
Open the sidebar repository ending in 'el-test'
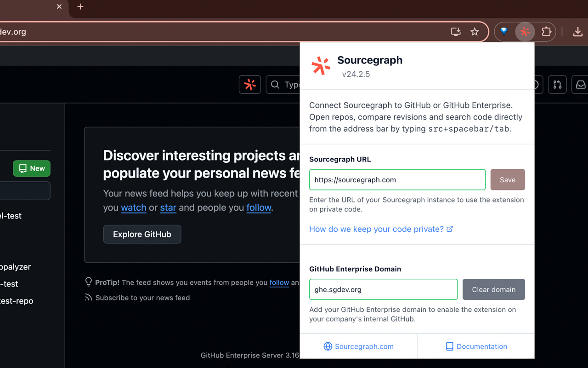coord(11,216)
